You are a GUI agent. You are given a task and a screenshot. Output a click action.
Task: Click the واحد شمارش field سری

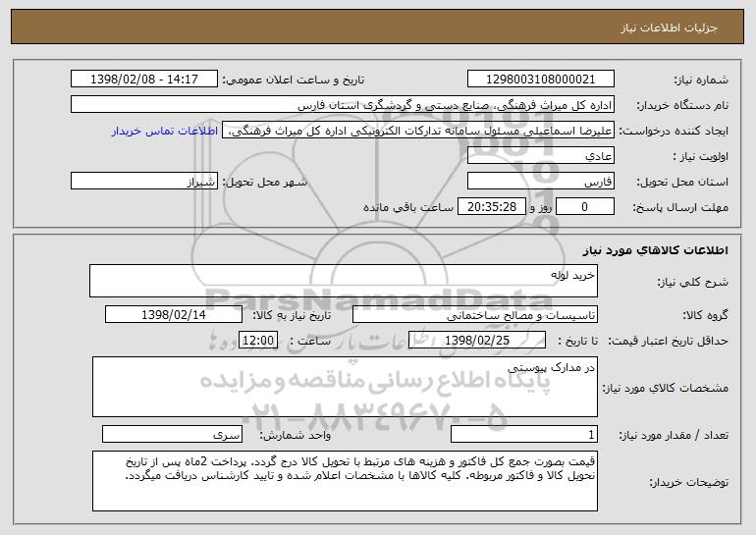point(172,434)
